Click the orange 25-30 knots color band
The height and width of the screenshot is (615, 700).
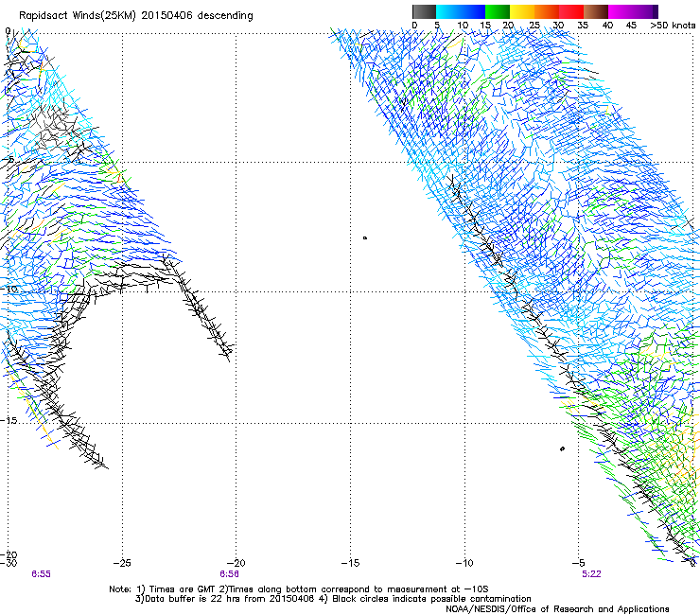point(547,11)
